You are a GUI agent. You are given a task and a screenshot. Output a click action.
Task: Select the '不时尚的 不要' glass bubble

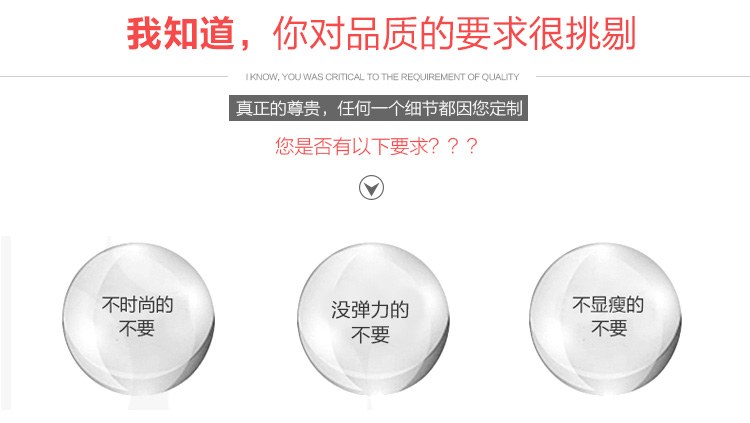138,319
